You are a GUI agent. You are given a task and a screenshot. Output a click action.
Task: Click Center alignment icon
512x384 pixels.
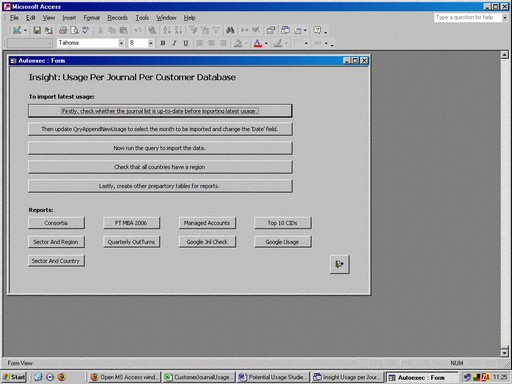[211, 43]
